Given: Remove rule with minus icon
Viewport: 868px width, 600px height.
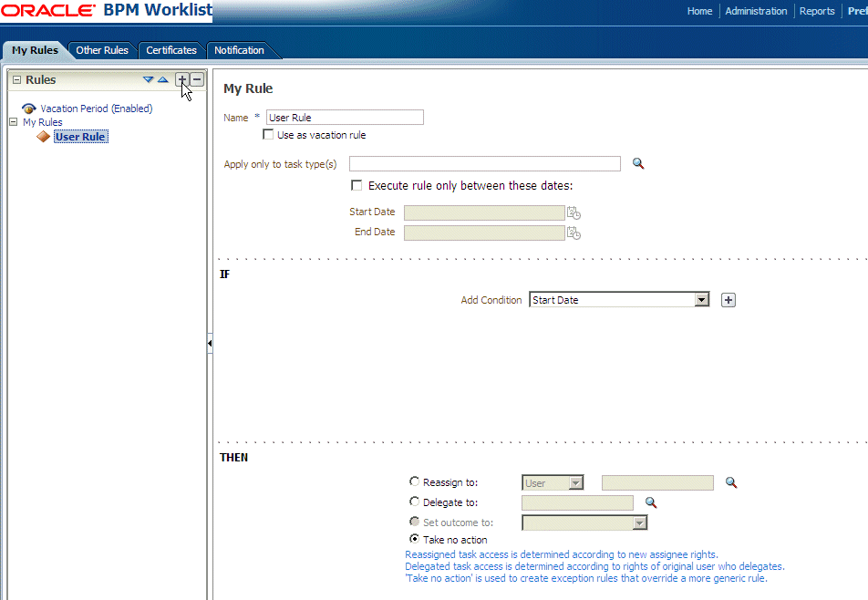Looking at the screenshot, I should pos(197,79).
